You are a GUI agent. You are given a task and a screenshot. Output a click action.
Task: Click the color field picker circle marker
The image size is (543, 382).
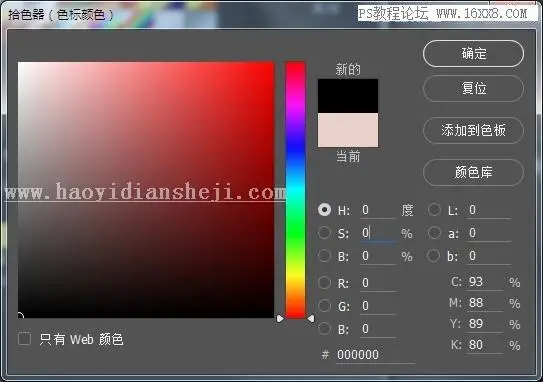coord(20,316)
